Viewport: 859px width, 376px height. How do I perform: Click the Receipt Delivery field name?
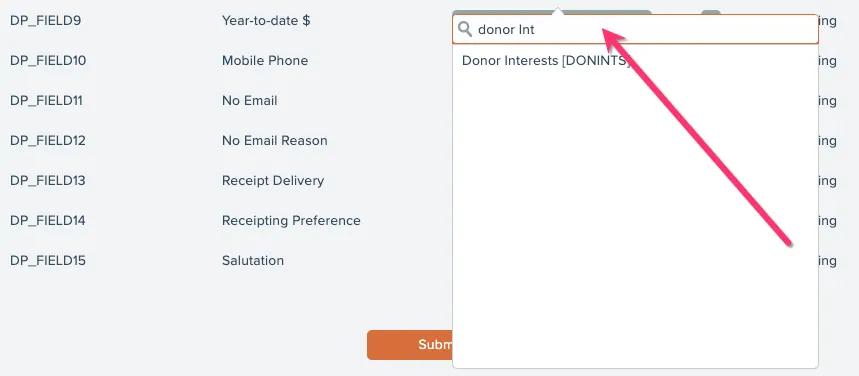[x=273, y=181]
